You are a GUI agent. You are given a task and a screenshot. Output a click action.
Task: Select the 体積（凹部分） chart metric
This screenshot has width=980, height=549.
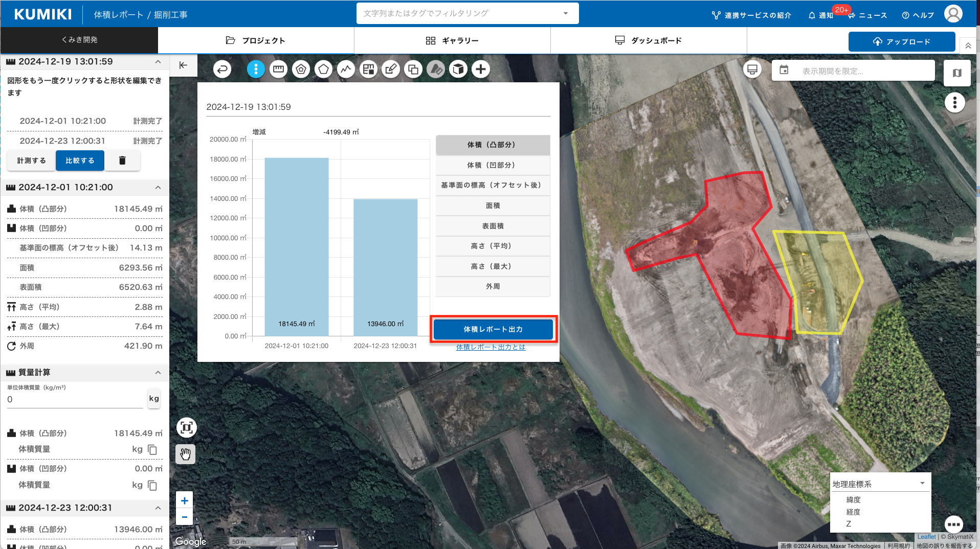pyautogui.click(x=493, y=165)
